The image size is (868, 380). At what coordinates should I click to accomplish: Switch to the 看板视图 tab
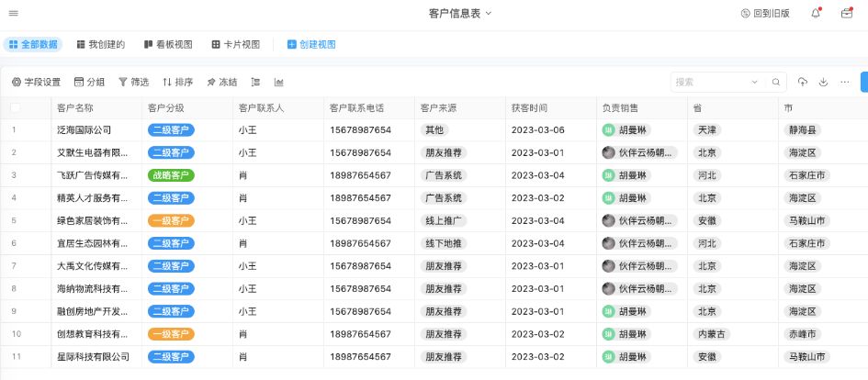168,45
